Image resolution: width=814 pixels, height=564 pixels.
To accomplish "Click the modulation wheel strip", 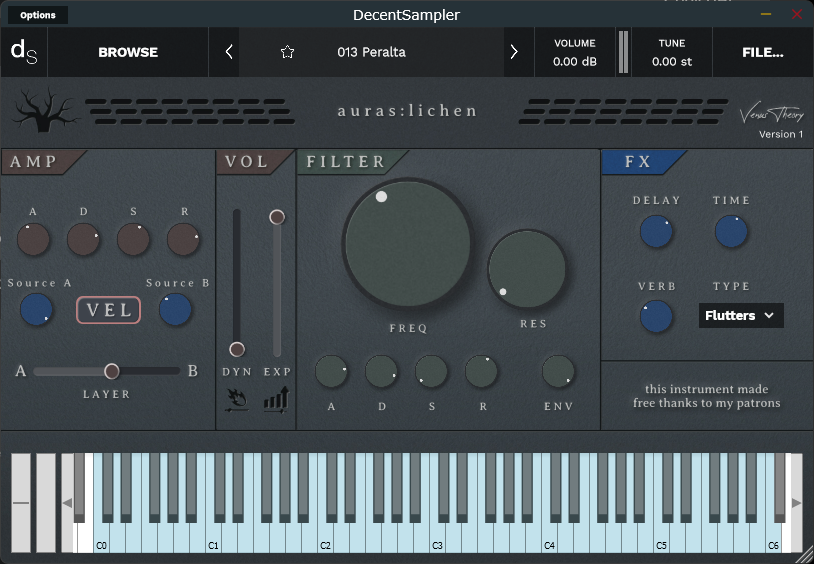I will click(x=46, y=503).
